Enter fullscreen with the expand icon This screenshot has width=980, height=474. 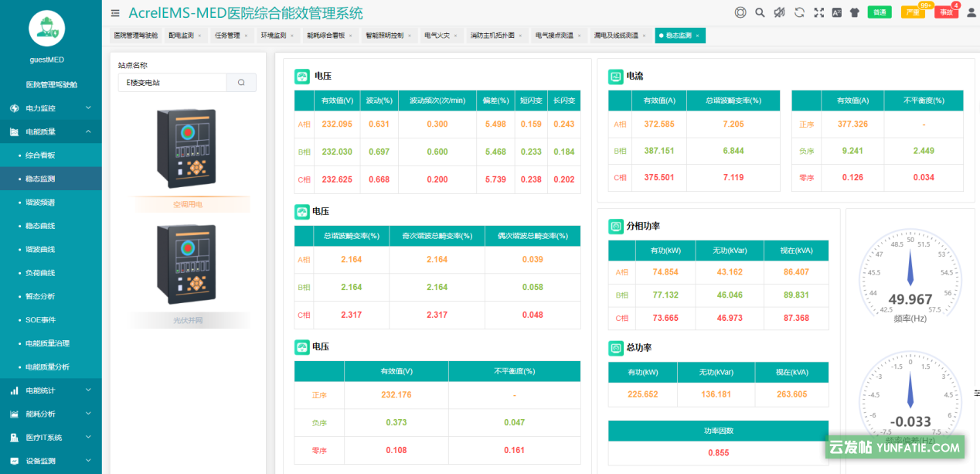click(x=818, y=12)
